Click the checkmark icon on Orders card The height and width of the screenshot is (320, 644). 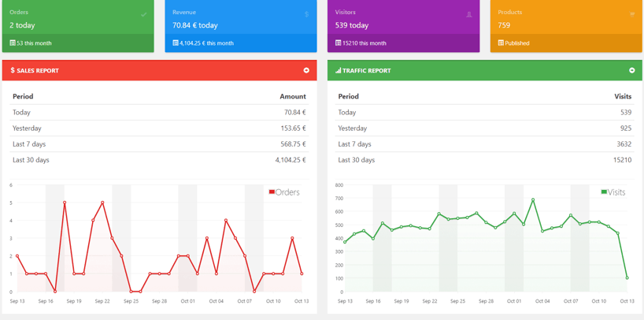tap(143, 14)
